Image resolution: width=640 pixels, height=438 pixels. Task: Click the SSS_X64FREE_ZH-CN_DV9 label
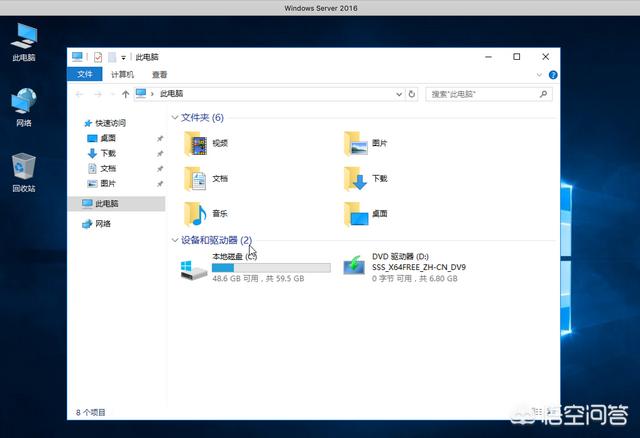click(x=419, y=267)
